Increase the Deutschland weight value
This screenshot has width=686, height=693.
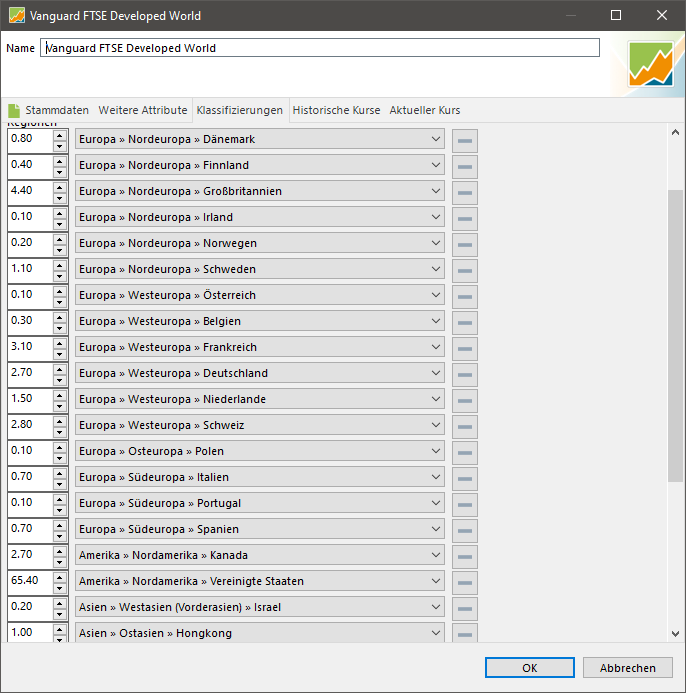[60, 369]
